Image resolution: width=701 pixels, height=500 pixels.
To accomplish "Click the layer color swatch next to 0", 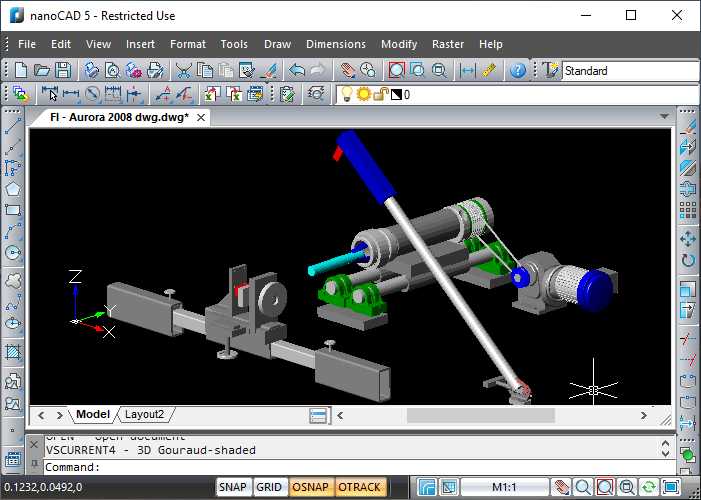I will pyautogui.click(x=395, y=95).
